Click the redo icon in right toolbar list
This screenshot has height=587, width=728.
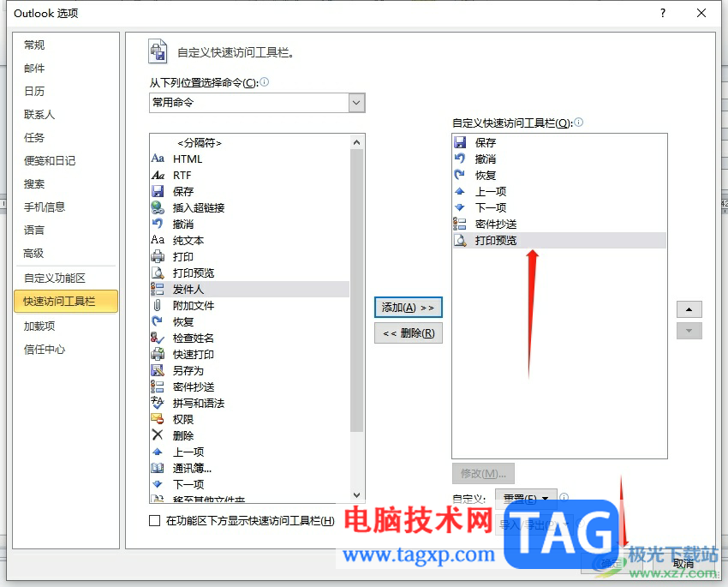[x=460, y=175]
